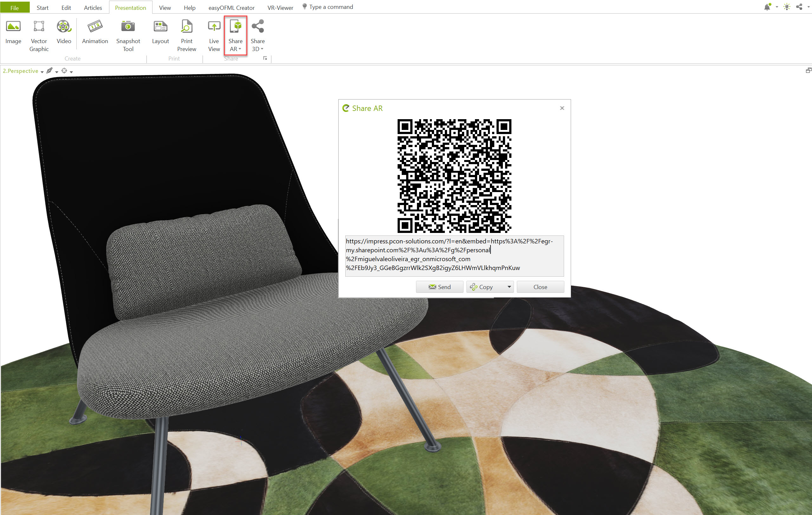Switch to the Edit tab

click(66, 7)
